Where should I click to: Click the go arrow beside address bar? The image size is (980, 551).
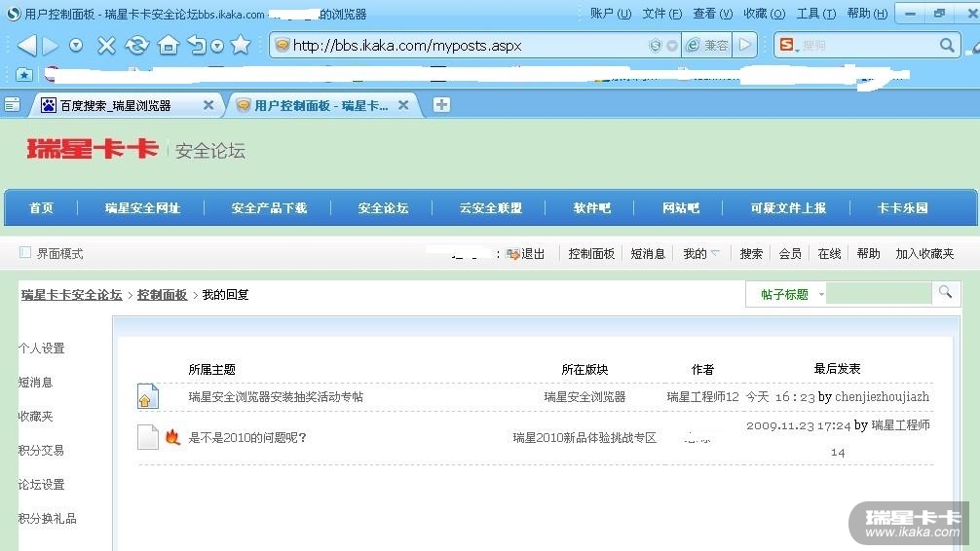coord(744,45)
